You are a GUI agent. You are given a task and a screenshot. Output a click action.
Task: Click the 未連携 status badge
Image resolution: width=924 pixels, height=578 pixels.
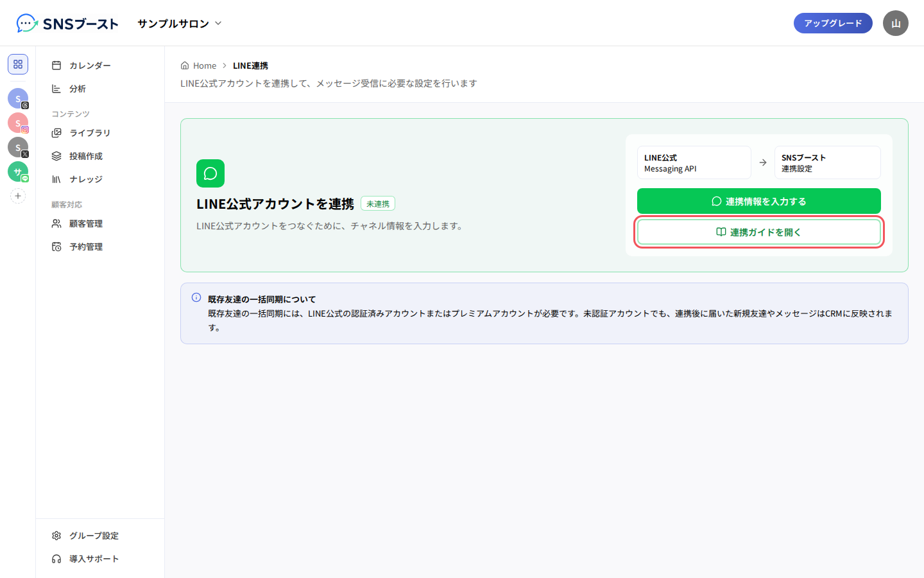click(x=378, y=204)
